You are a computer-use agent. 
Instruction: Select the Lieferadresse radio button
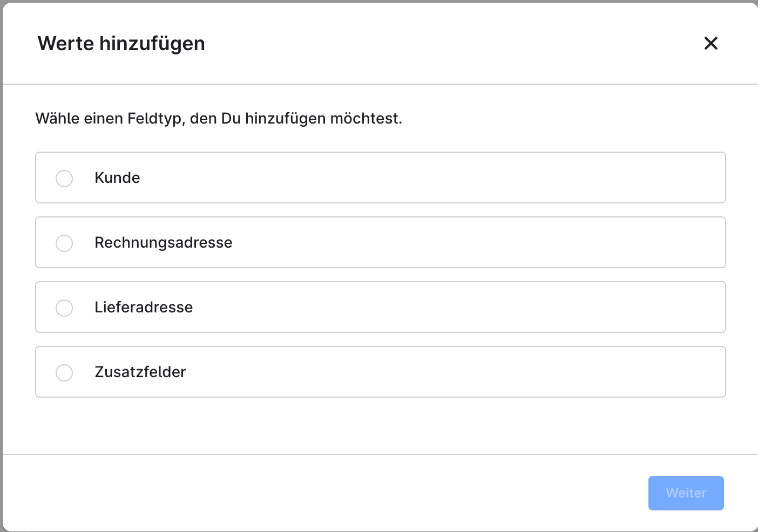[64, 308]
